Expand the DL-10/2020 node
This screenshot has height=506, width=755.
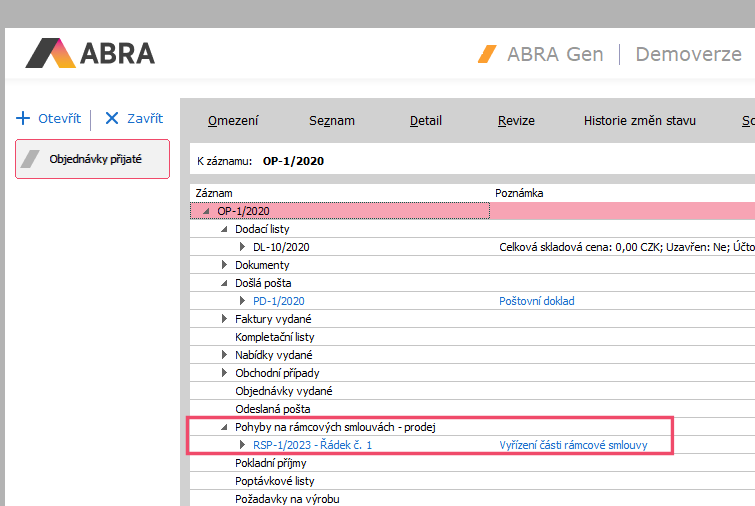pyautogui.click(x=242, y=247)
